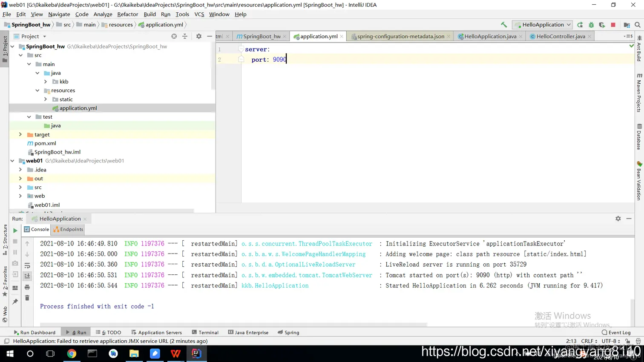Pin the Run tab with the pushpin
This screenshot has height=362, width=644.
click(x=15, y=302)
